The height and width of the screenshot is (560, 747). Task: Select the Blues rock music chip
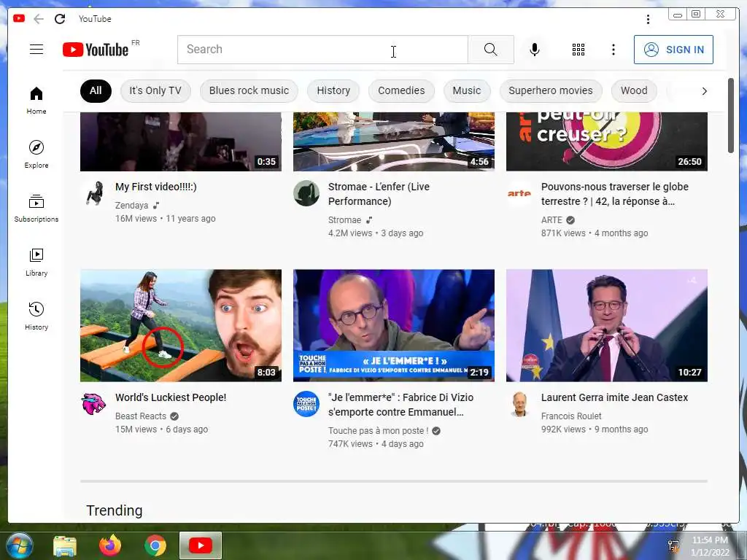tap(249, 91)
